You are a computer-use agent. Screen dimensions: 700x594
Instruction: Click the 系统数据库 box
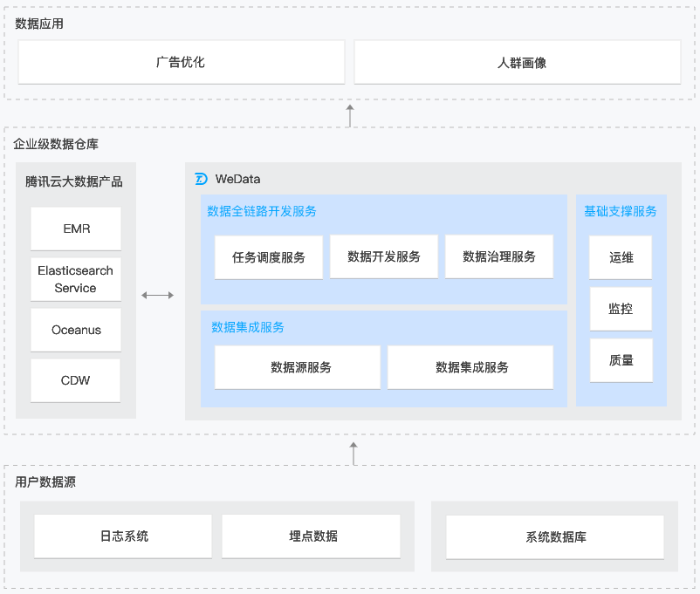(x=555, y=537)
